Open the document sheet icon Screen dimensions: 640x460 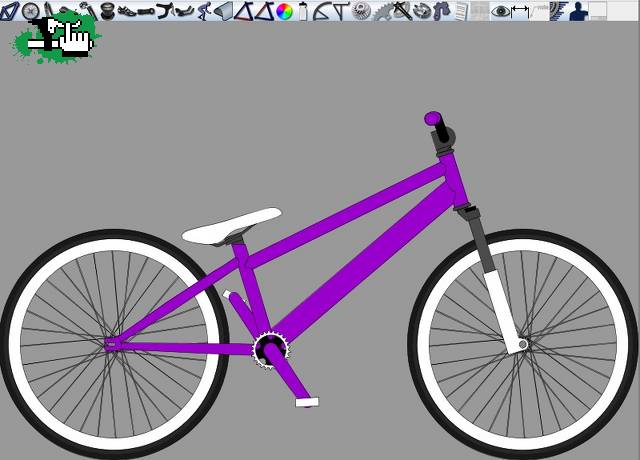(461, 11)
